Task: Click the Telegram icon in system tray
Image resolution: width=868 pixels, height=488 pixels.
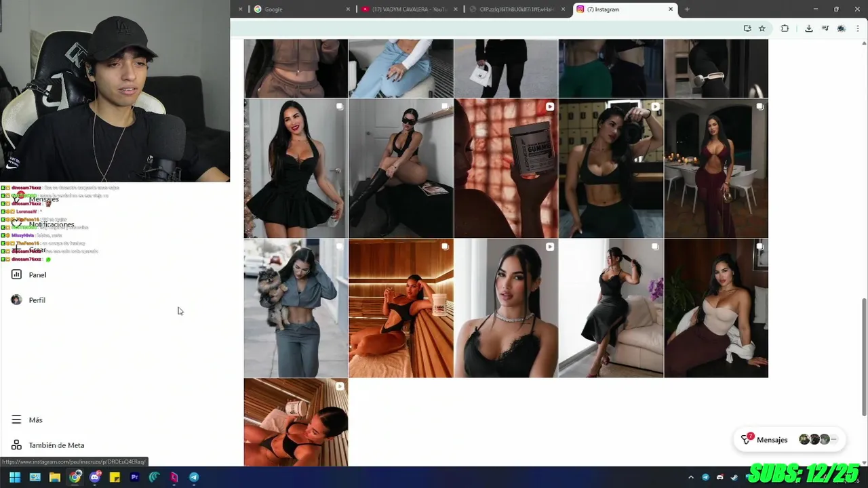Action: coord(705,477)
